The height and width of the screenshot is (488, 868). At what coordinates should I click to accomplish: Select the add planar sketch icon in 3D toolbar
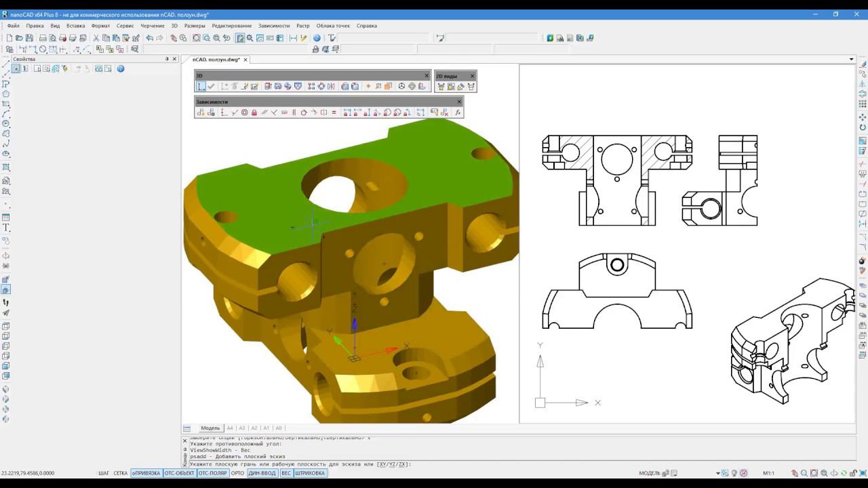click(201, 86)
